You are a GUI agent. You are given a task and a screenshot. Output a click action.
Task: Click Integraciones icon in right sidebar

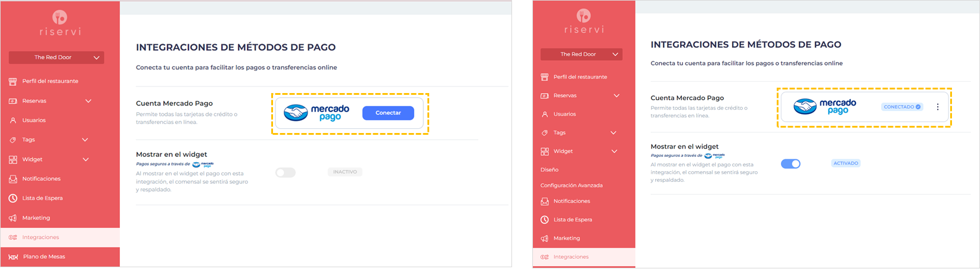click(x=544, y=257)
